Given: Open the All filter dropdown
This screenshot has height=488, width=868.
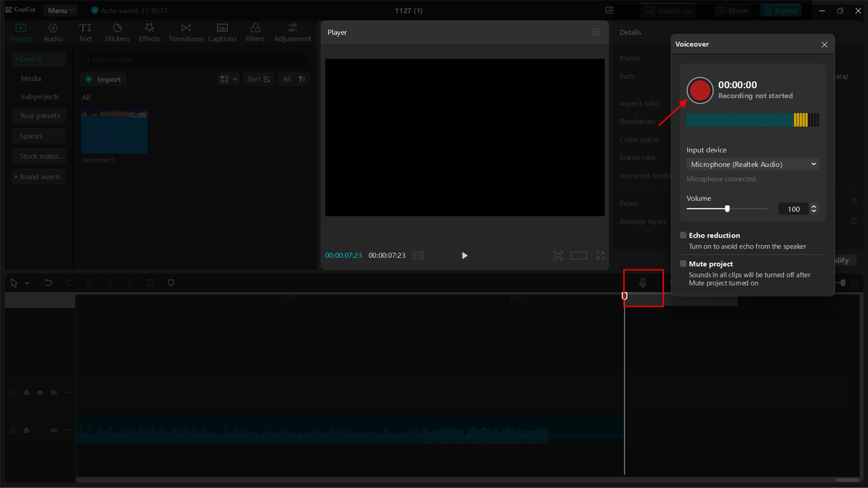Looking at the screenshot, I should [294, 79].
